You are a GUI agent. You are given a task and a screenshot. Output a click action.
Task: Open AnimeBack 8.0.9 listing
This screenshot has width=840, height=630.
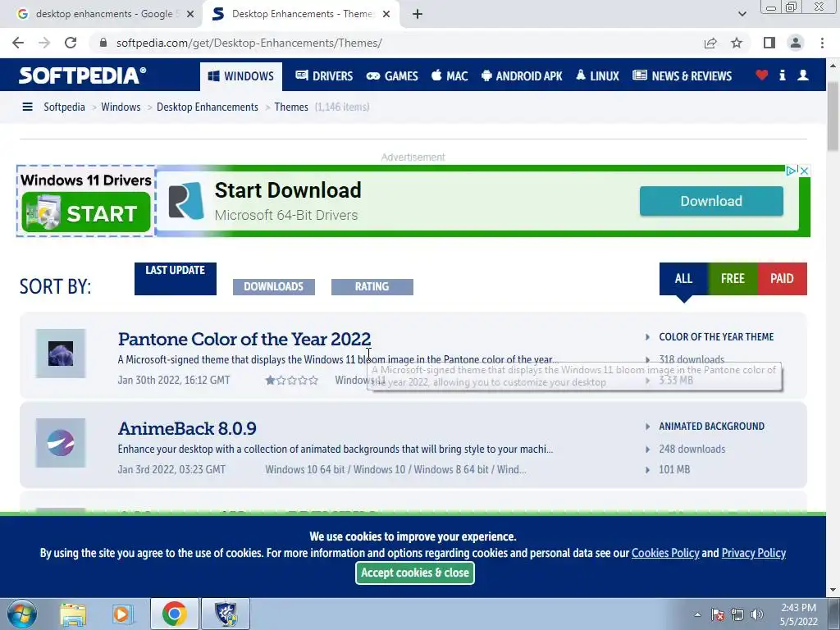tap(187, 428)
